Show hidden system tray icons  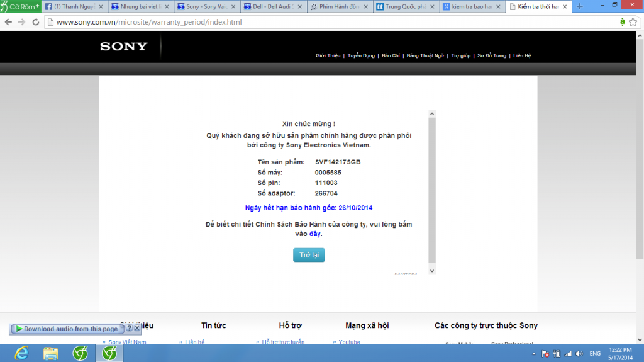tap(535, 354)
